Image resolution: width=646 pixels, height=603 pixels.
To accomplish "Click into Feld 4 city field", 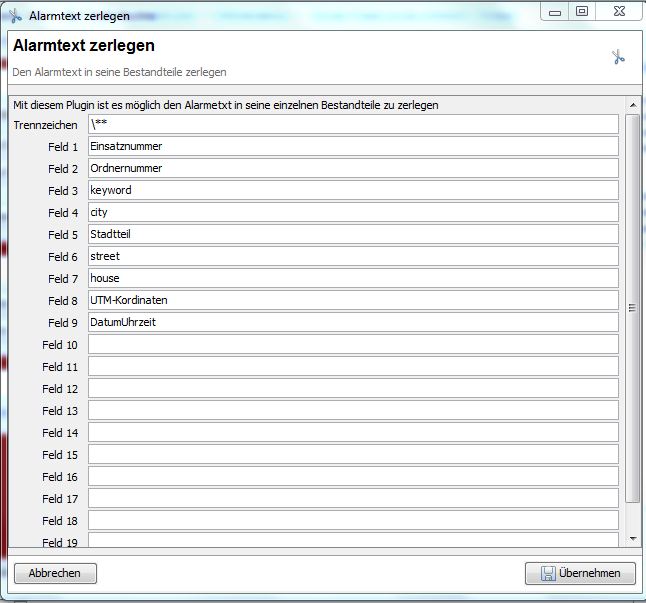I will tap(353, 212).
